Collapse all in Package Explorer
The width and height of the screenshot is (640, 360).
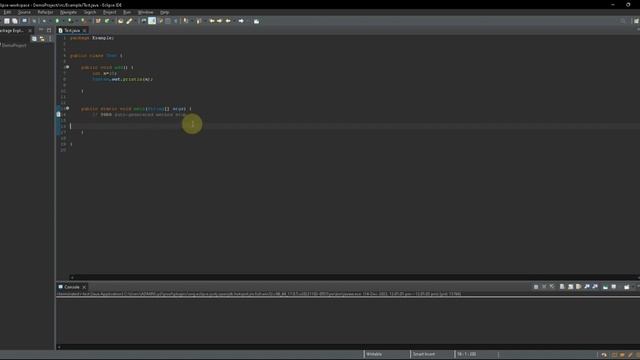tap(34, 39)
